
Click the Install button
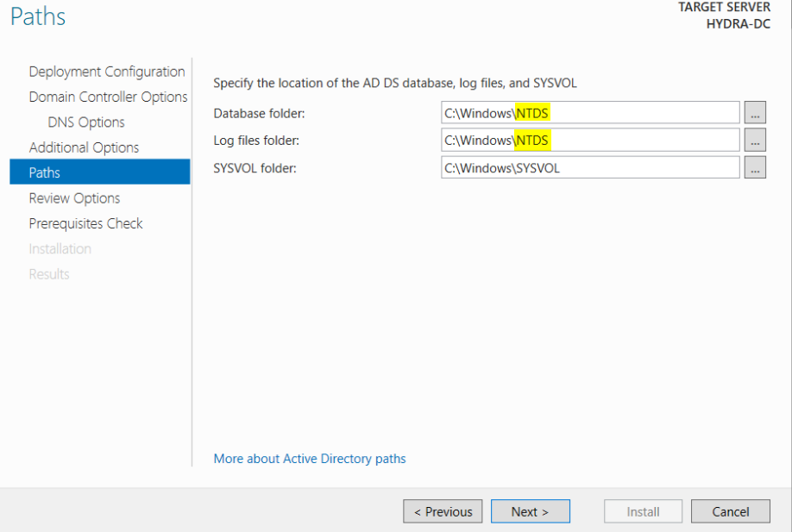pos(643,511)
